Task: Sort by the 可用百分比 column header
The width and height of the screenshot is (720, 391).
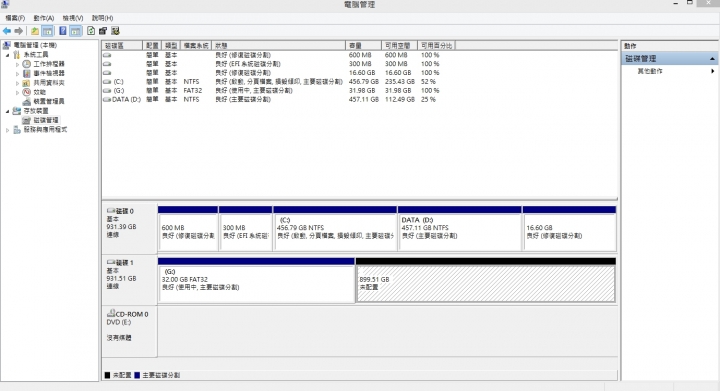Action: [437, 45]
